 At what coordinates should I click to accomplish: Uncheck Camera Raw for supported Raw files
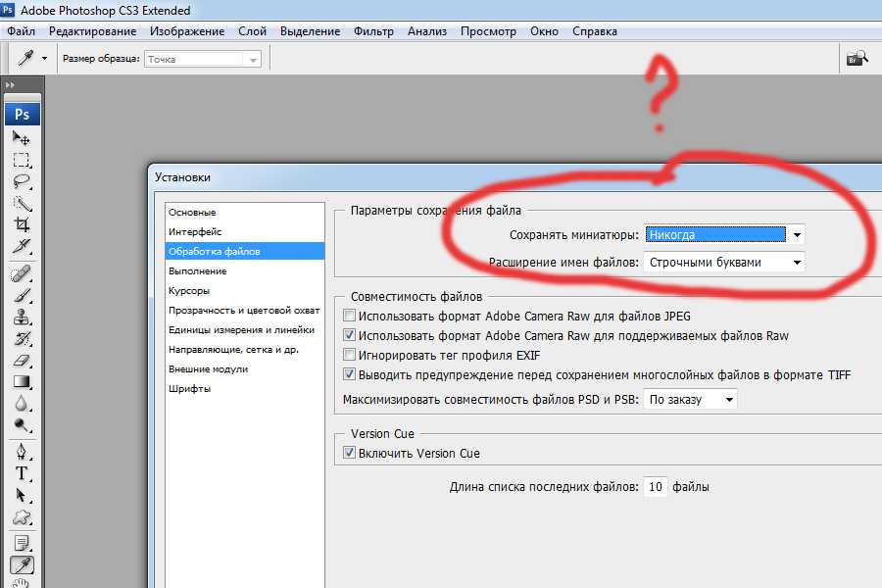click(349, 335)
